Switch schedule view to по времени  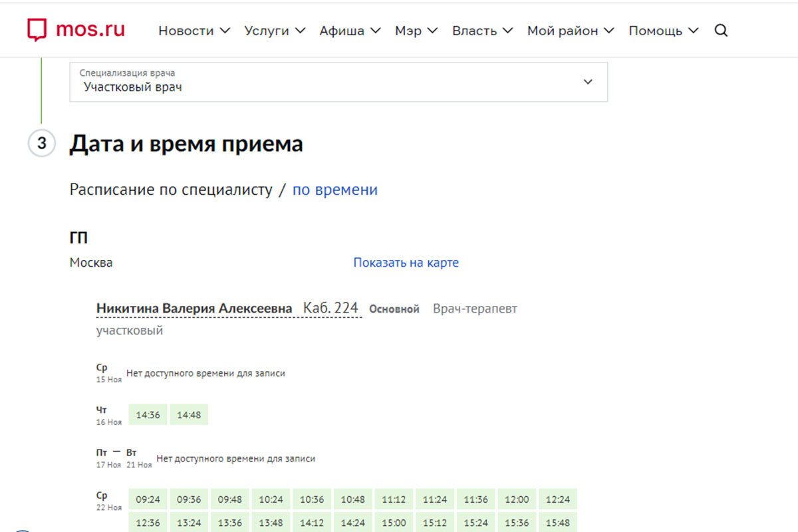[334, 190]
